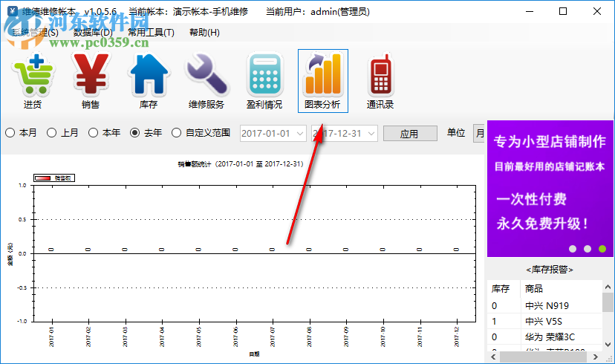615x364 pixels.
Task: Open the 常用工具(T) menu
Action: 151,33
